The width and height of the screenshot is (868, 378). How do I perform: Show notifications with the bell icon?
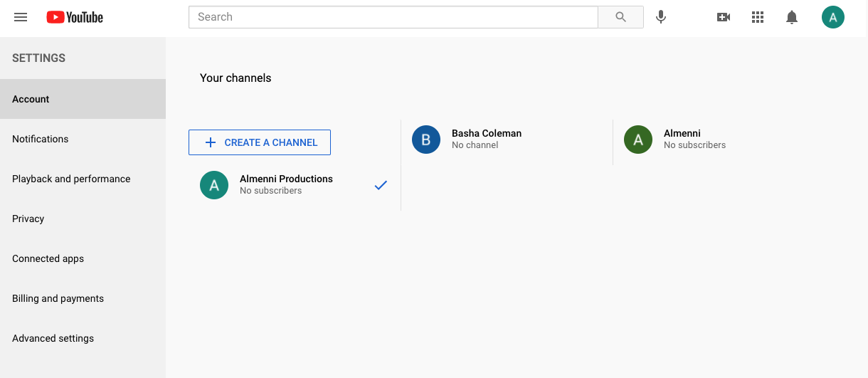[x=792, y=17]
